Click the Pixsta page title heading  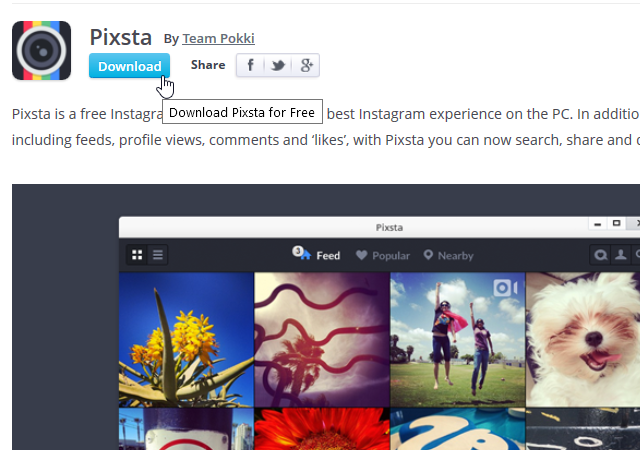point(121,38)
